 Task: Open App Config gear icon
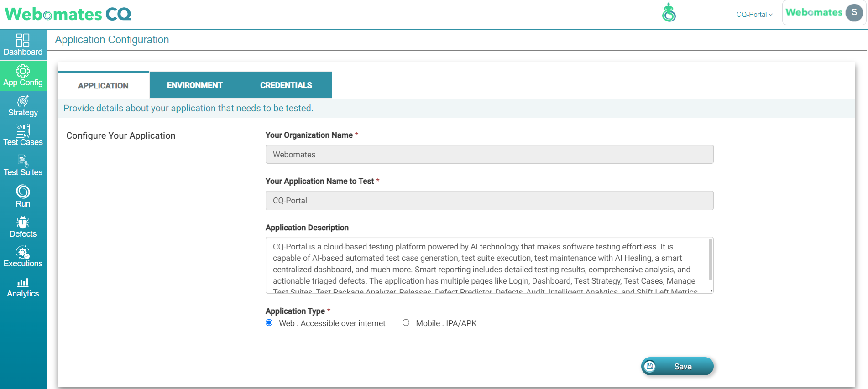(23, 71)
